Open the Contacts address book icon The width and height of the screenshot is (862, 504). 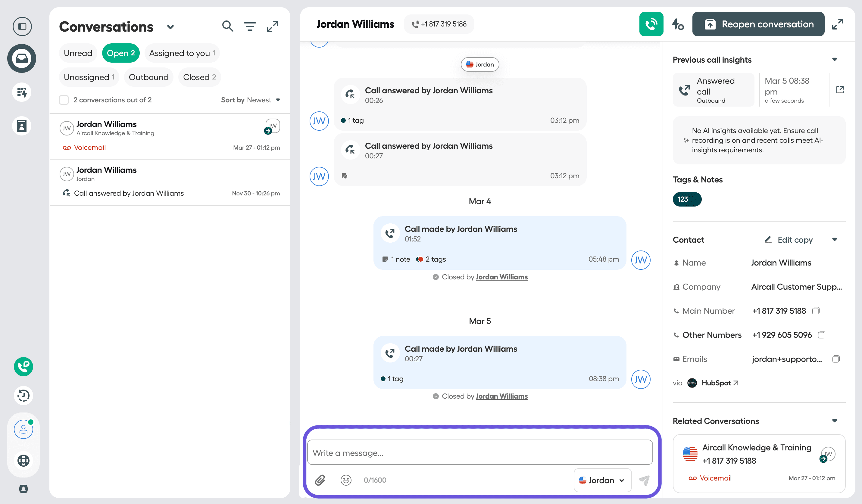click(x=22, y=126)
